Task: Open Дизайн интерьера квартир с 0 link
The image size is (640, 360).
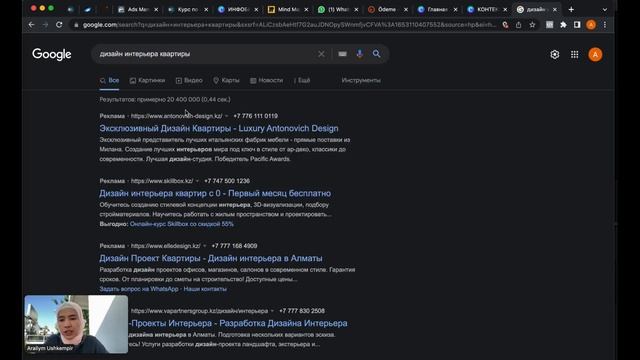Action: coord(215,193)
